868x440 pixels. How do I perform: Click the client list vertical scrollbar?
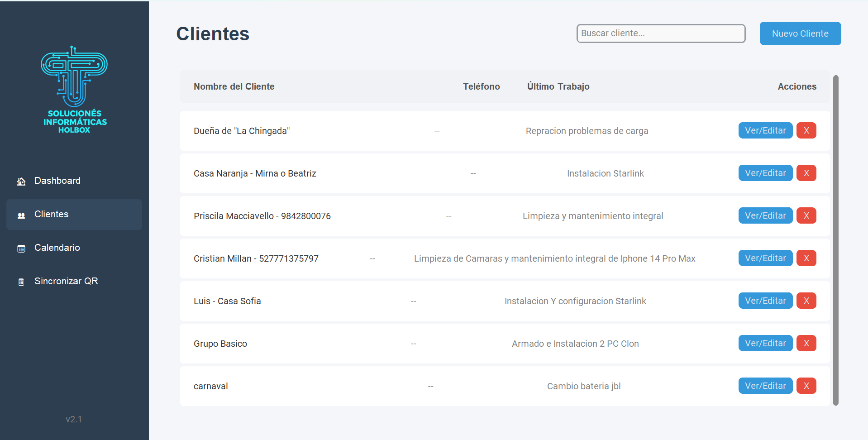tap(835, 240)
